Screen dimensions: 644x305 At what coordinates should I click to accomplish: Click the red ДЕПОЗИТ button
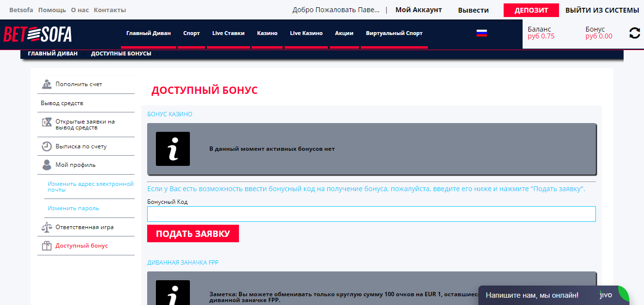tap(531, 10)
